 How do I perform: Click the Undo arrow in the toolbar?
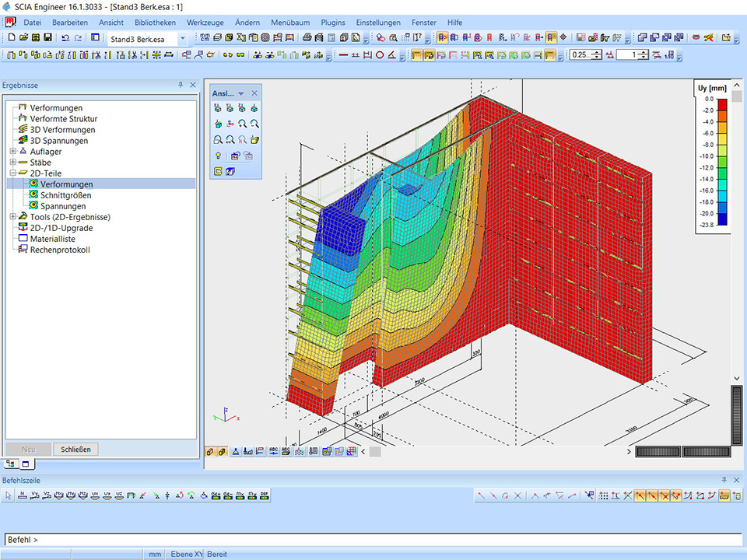coord(65,37)
